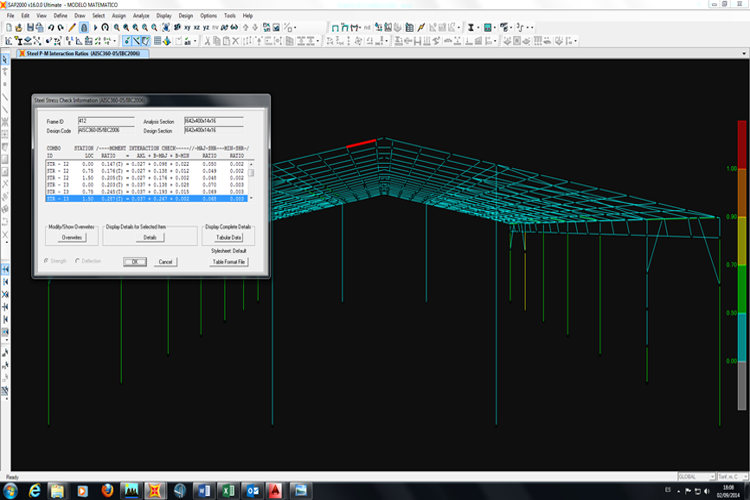Image resolution: width=750 pixels, height=500 pixels.
Task: Click the orange segment of the ratio legend
Action: (x=742, y=192)
